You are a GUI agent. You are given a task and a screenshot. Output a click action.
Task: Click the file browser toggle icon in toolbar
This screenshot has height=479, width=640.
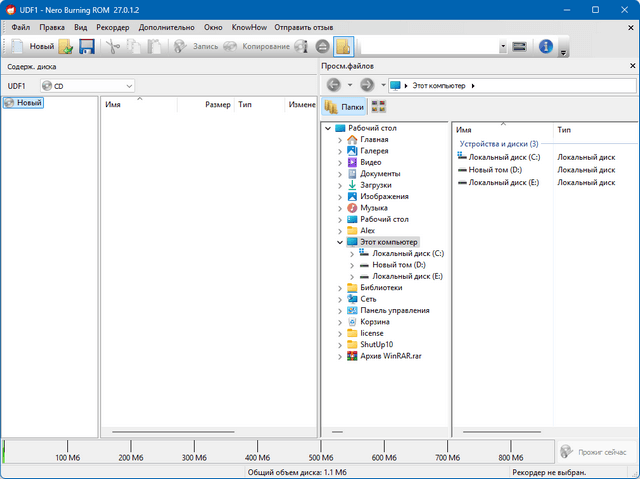343,46
